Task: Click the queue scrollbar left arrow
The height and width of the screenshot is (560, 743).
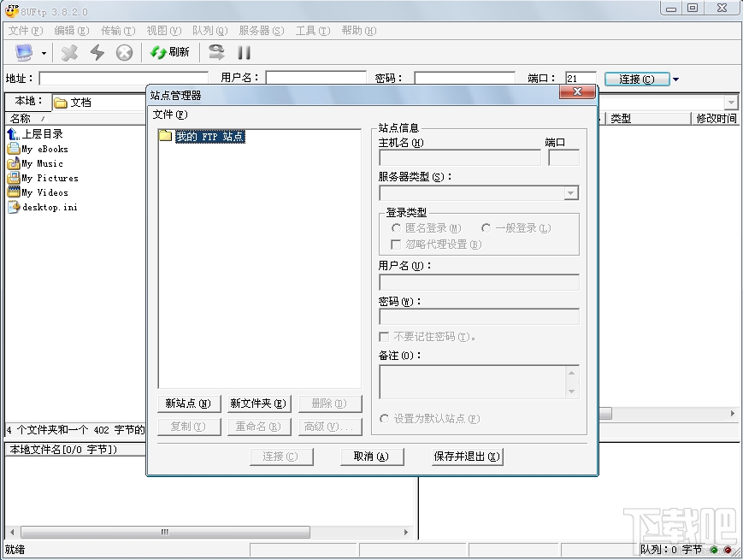Action: point(12,532)
